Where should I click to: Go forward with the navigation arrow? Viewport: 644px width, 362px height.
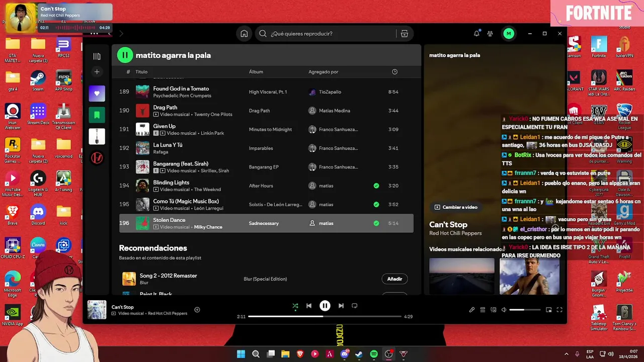pyautogui.click(x=121, y=34)
